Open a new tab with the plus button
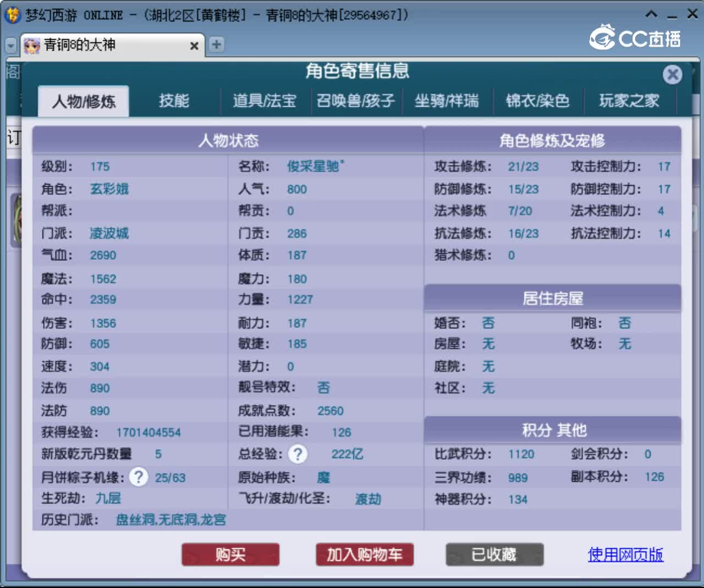This screenshot has width=704, height=588. 217,45
